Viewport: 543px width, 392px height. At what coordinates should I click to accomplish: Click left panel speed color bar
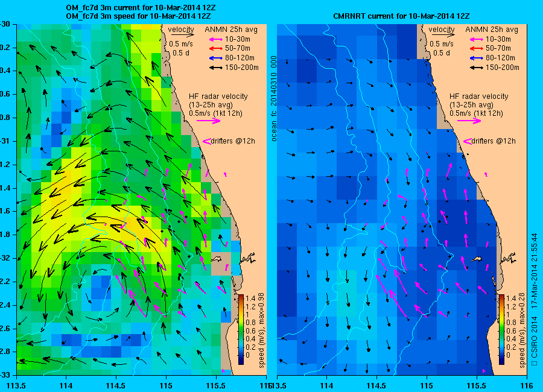(x=241, y=329)
